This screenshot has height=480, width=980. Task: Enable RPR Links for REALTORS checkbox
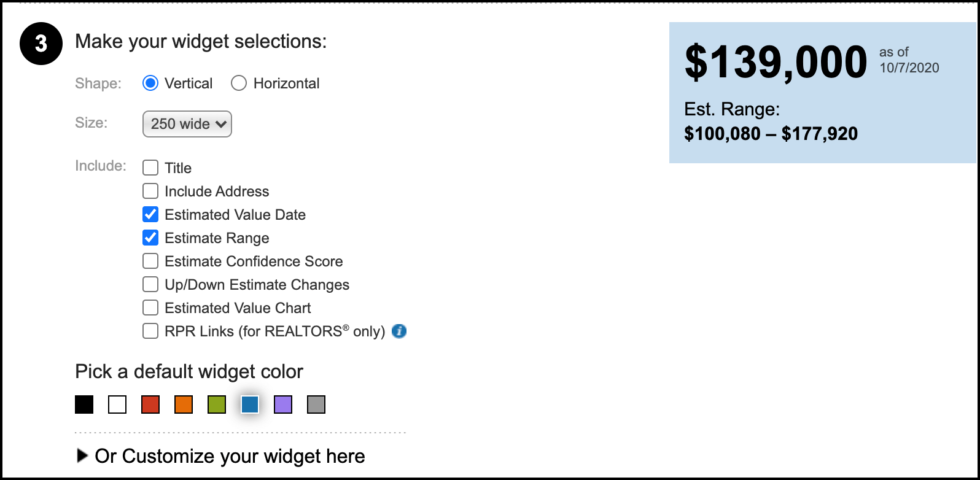coord(150,331)
